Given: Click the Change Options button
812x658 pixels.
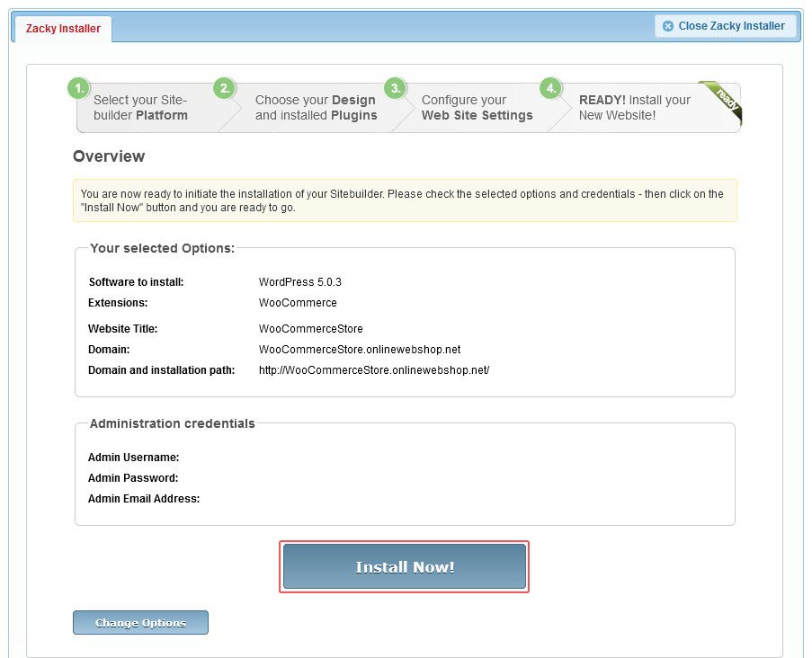Looking at the screenshot, I should click(140, 622).
